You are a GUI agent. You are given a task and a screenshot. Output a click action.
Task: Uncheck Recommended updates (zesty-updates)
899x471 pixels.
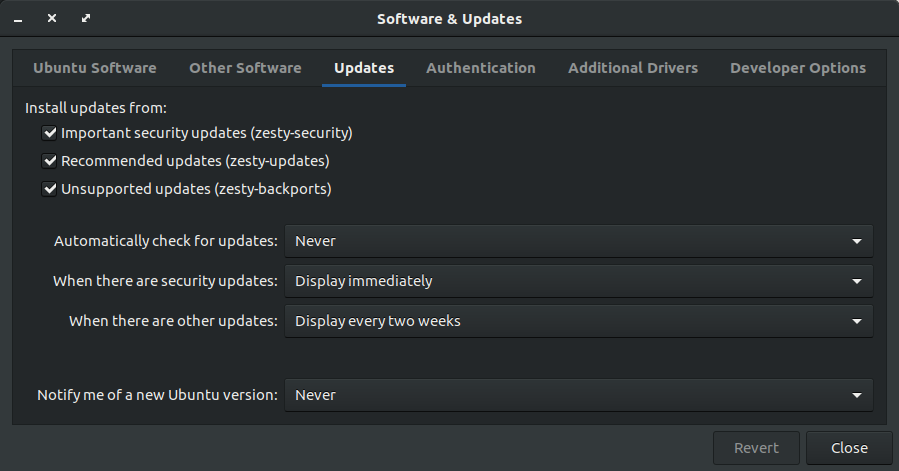click(x=49, y=161)
